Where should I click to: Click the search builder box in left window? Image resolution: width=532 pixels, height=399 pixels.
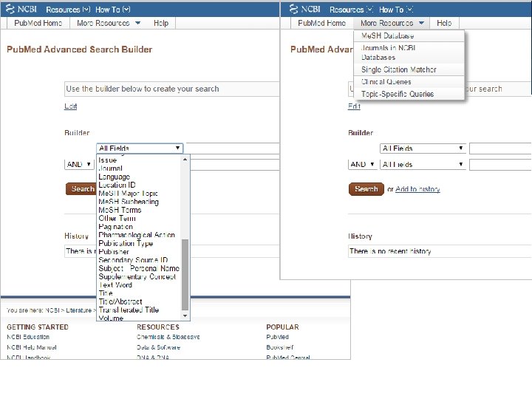pos(171,89)
